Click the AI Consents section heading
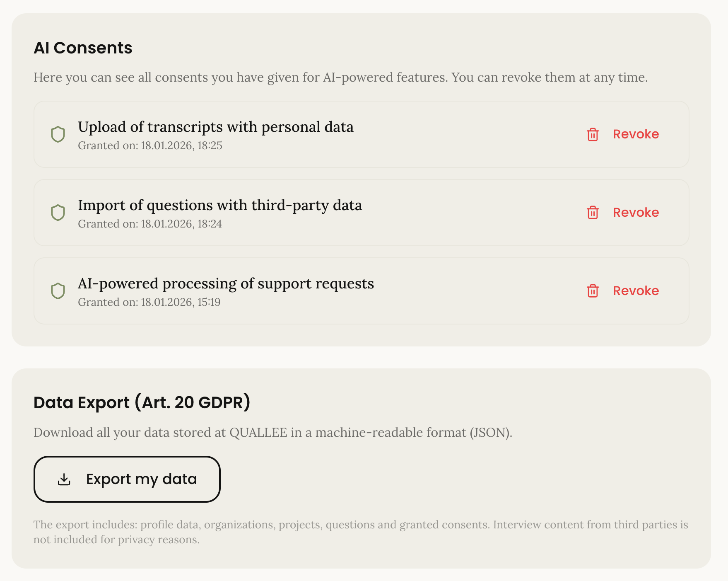 [x=83, y=48]
